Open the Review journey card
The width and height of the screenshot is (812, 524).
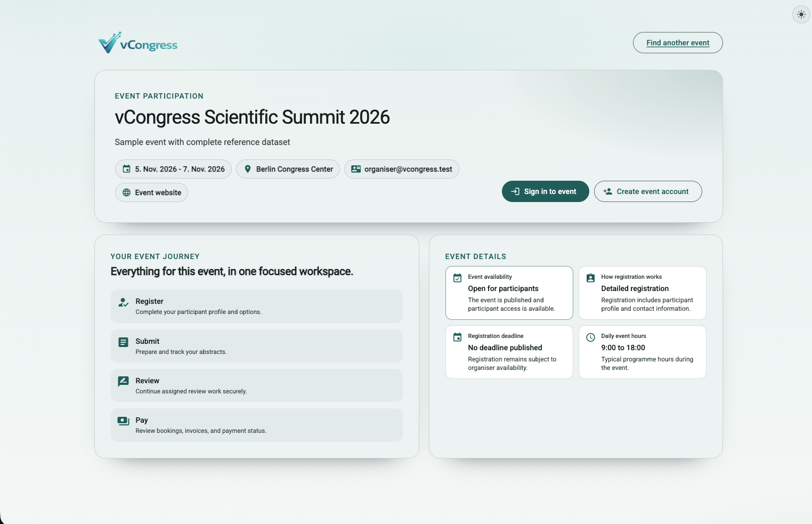[x=257, y=385]
